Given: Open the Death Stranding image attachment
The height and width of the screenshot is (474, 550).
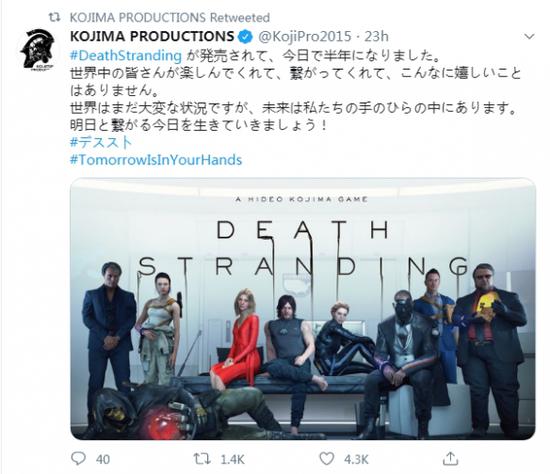Looking at the screenshot, I should [x=303, y=309].
